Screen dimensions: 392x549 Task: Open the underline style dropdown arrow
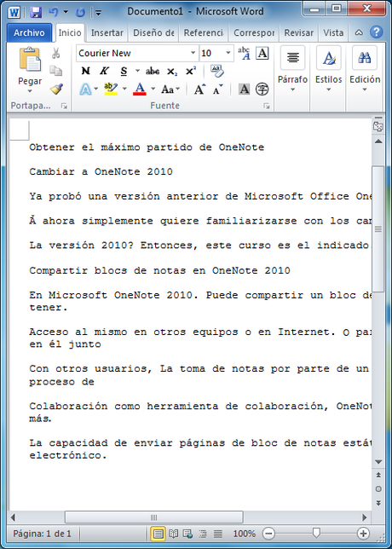[137, 71]
